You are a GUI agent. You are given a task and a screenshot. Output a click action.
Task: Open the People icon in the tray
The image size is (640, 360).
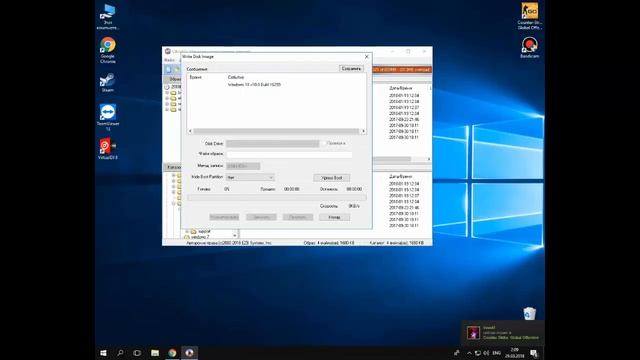(456, 353)
